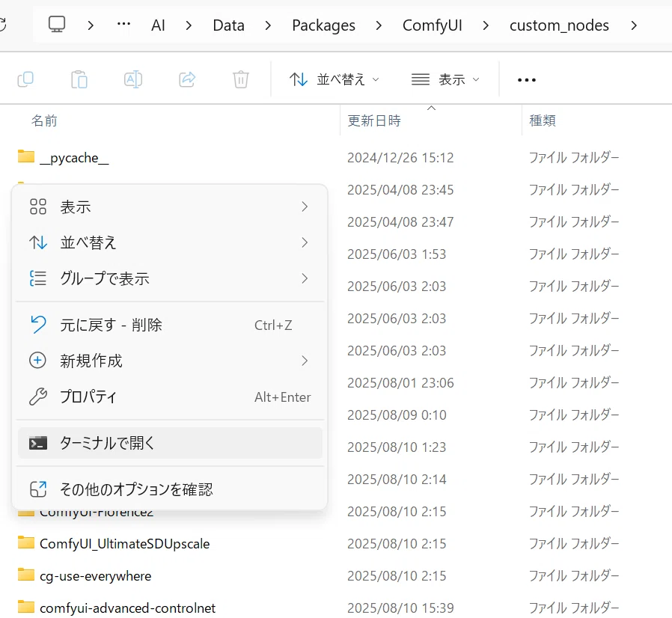Click the wrench icon next to プロパティ
Image resolution: width=672 pixels, height=618 pixels.
click(38, 397)
